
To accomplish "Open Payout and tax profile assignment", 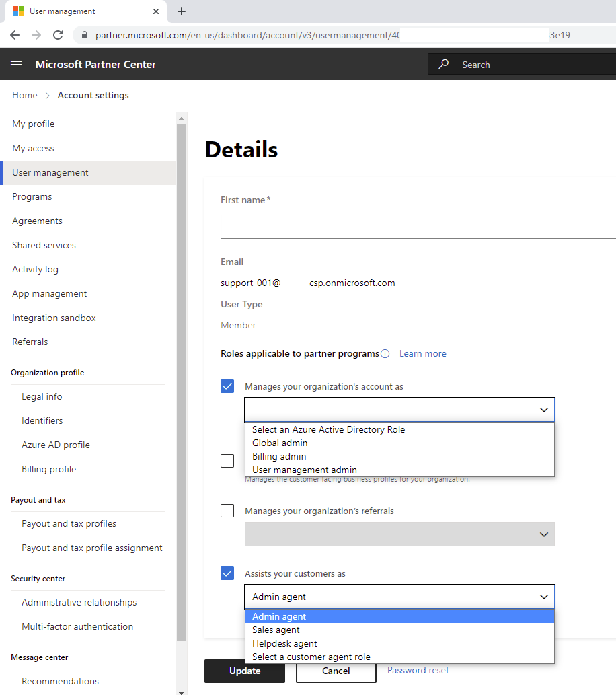I will pos(92,548).
